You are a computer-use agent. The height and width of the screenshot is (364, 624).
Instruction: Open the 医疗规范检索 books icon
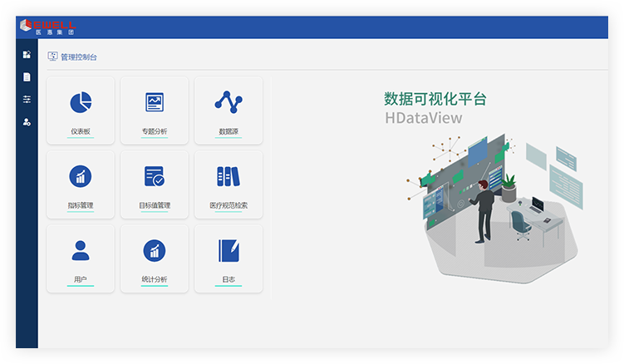point(228,176)
